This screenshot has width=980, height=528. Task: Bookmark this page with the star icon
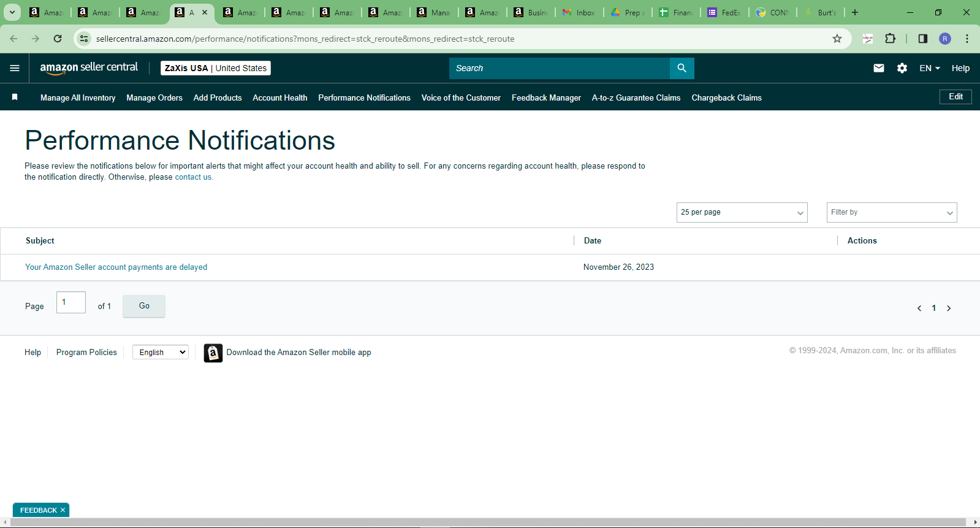(837, 39)
